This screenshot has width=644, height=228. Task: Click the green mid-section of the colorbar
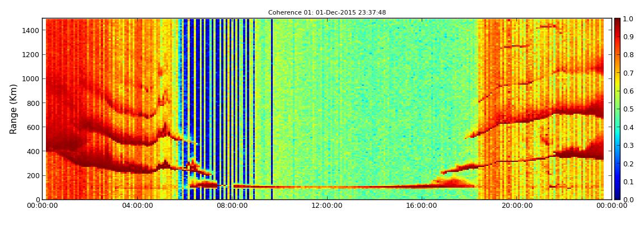(x=617, y=109)
